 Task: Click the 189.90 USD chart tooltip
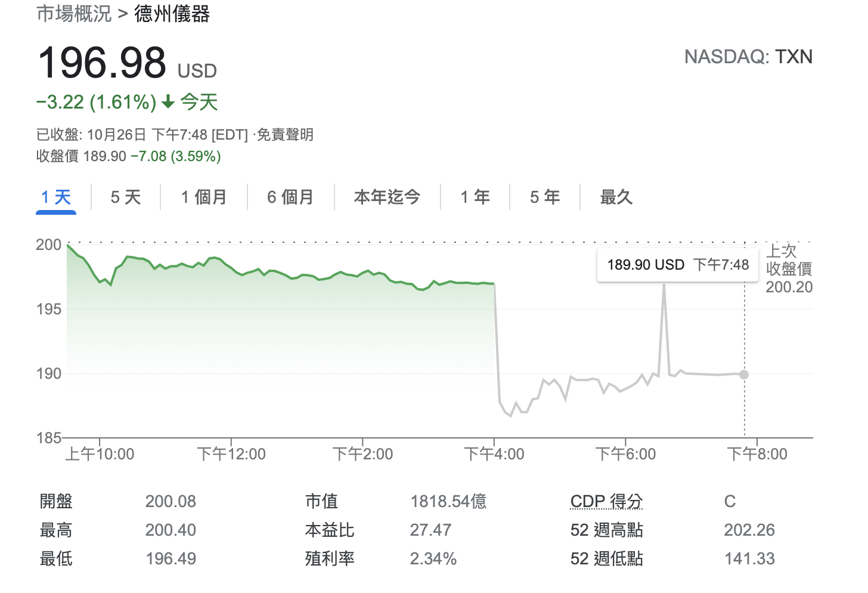click(678, 265)
